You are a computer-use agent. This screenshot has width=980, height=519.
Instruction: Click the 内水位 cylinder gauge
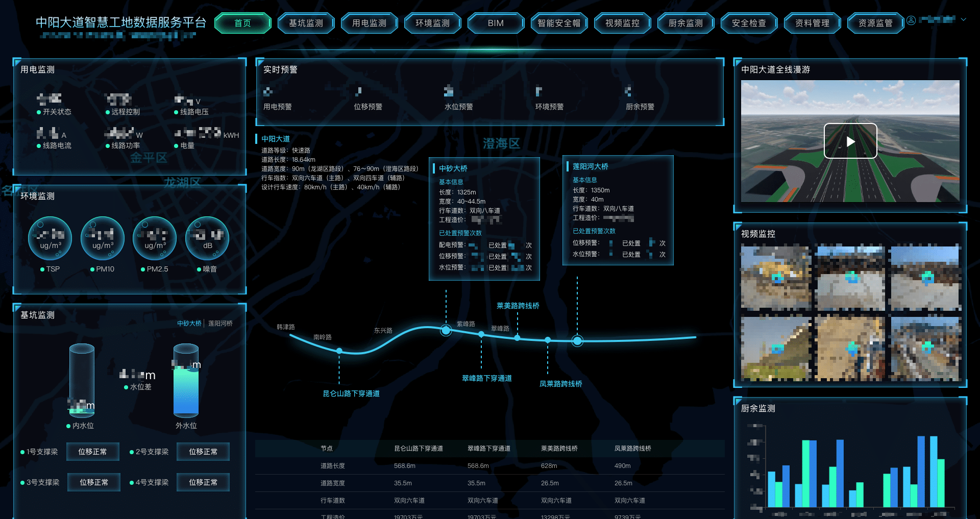coord(82,381)
